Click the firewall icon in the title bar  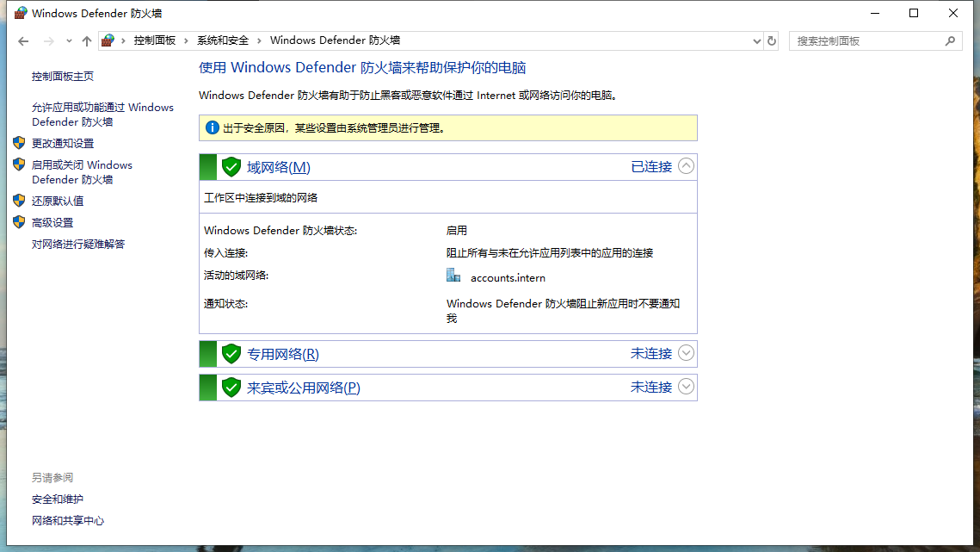[x=21, y=13]
